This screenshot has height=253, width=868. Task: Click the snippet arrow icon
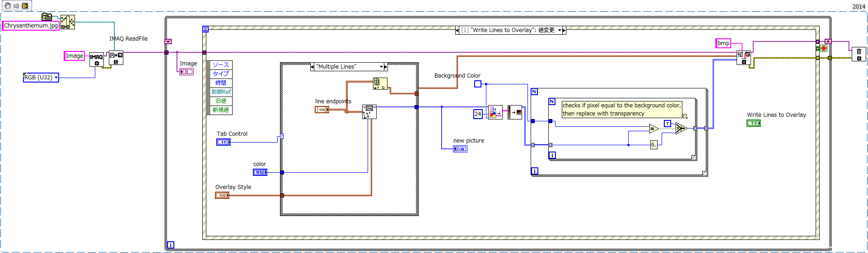click(16, 6)
